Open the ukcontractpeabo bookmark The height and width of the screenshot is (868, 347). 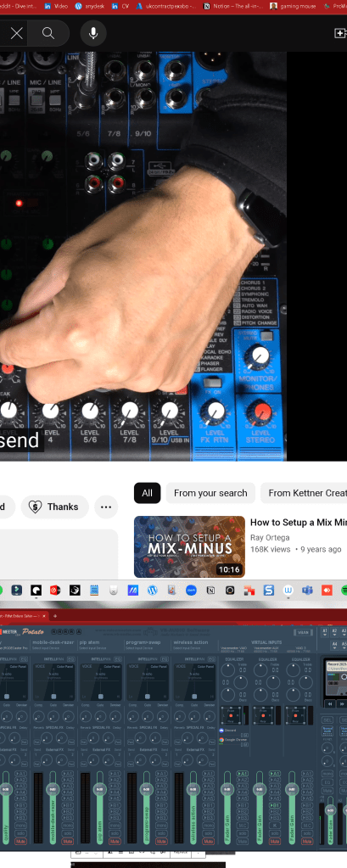[x=165, y=6]
